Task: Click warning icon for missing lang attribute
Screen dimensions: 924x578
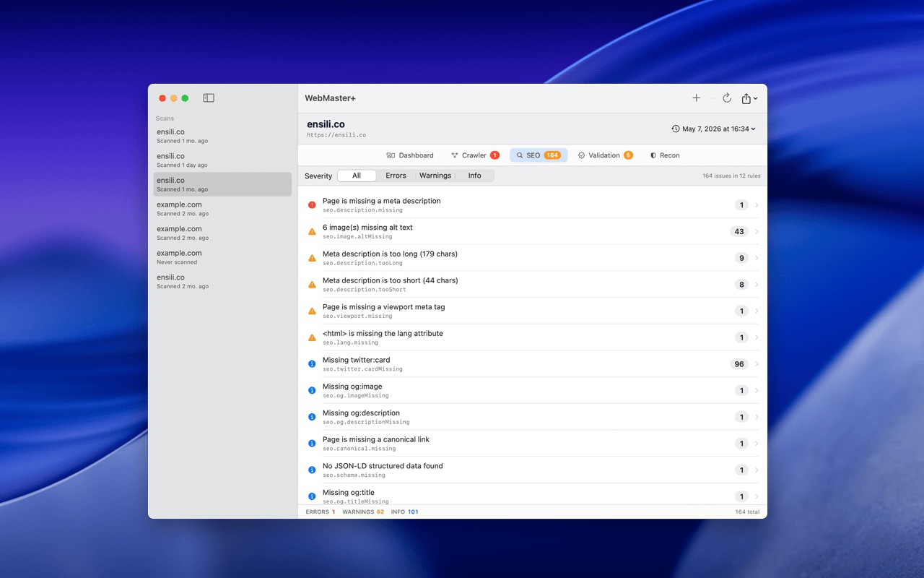Action: point(312,337)
